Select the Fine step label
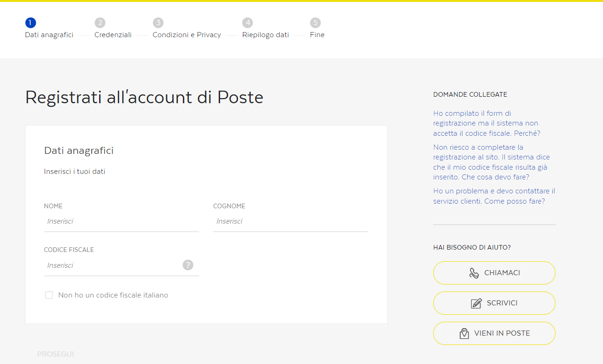This screenshot has height=364, width=603. pos(317,35)
